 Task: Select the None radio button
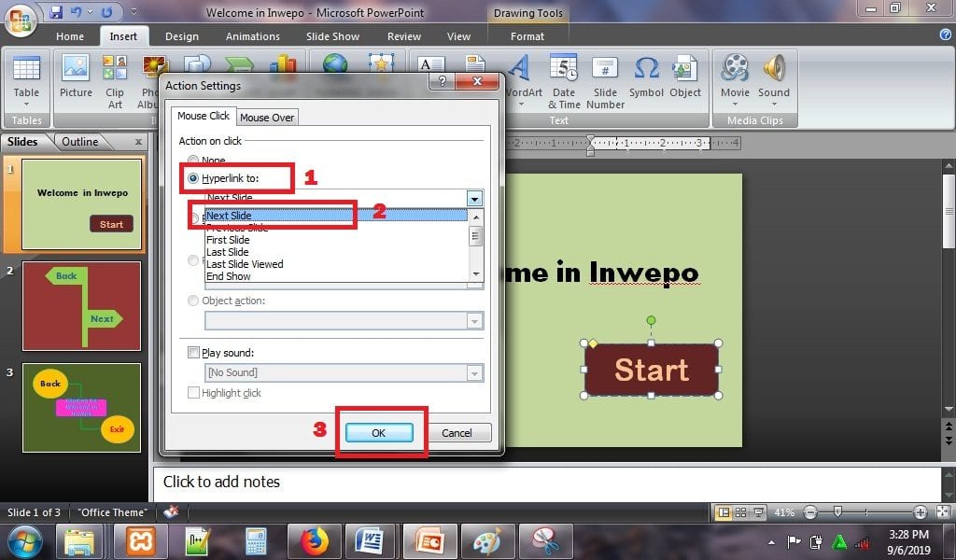[x=193, y=161]
